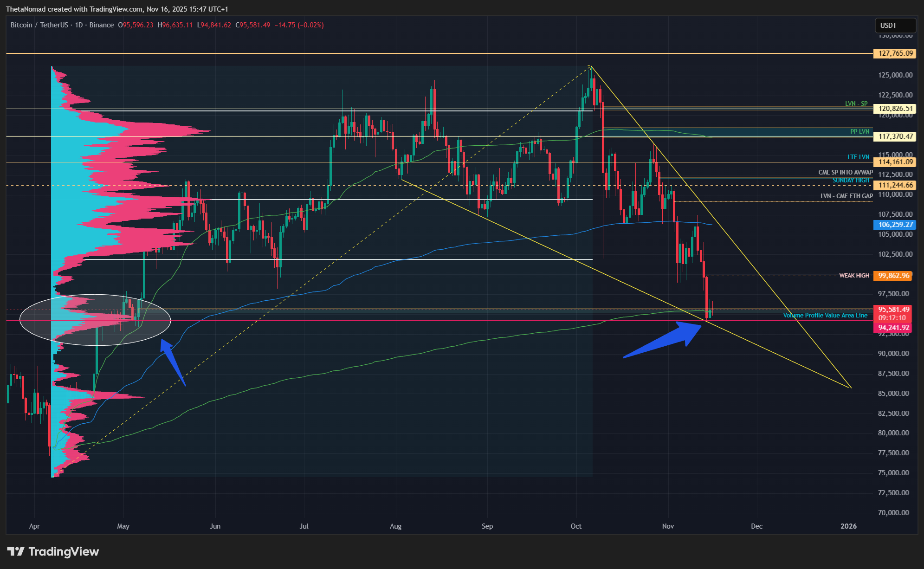Click the Oct label on time axis
Viewport: 924px width, 569px height.
576,526
